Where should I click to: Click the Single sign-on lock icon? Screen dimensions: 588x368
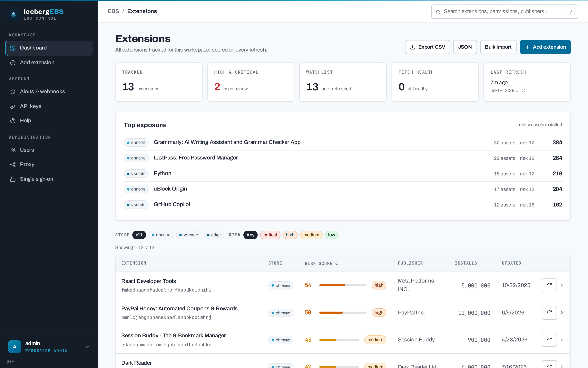(x=13, y=179)
